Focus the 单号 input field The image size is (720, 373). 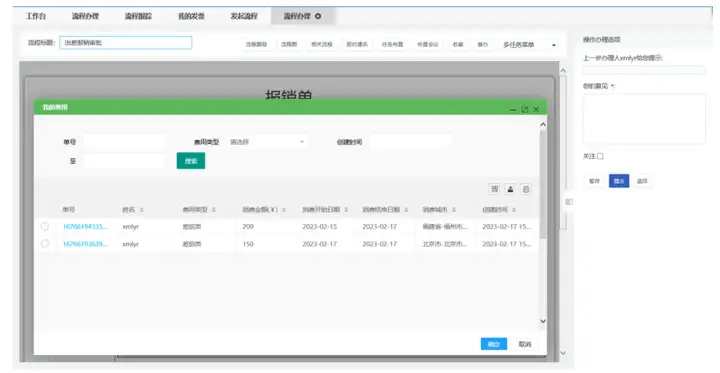[124, 142]
